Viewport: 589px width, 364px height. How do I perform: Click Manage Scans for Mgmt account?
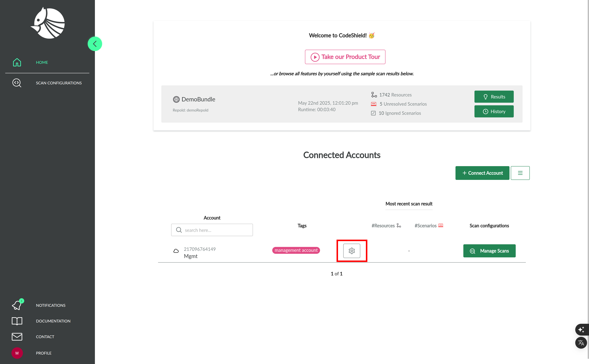489,251
